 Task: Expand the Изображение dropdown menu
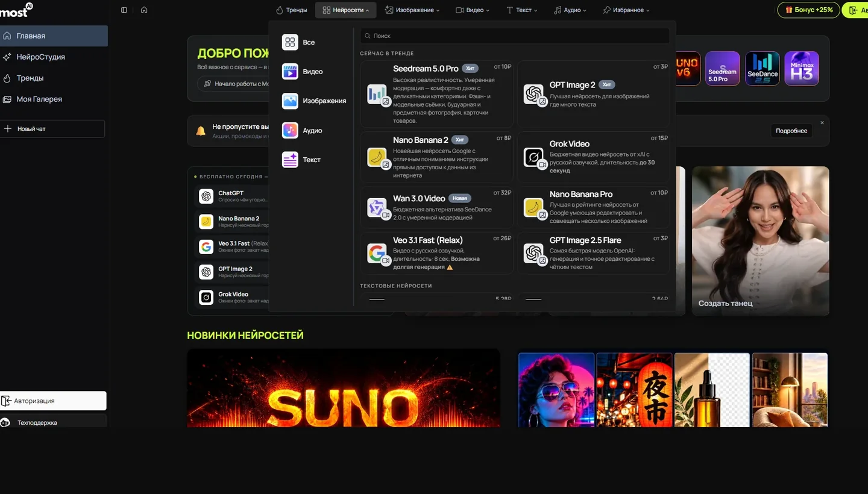[x=412, y=10]
